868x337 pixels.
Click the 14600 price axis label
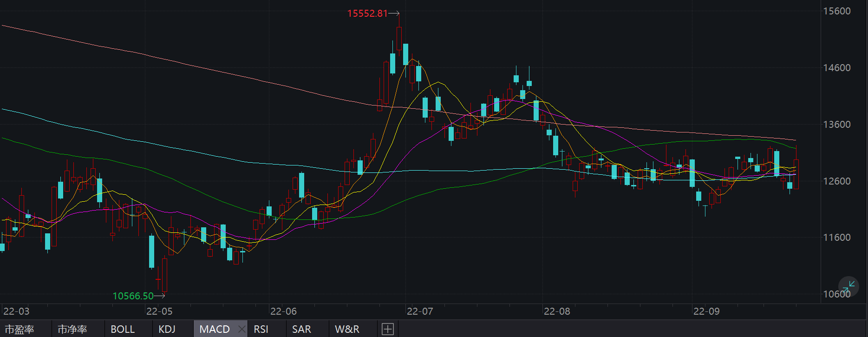tap(836, 68)
